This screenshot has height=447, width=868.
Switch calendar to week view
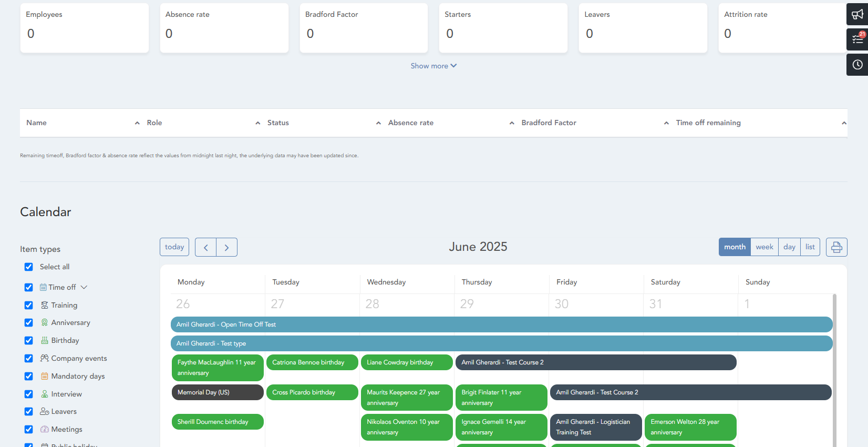764,247
